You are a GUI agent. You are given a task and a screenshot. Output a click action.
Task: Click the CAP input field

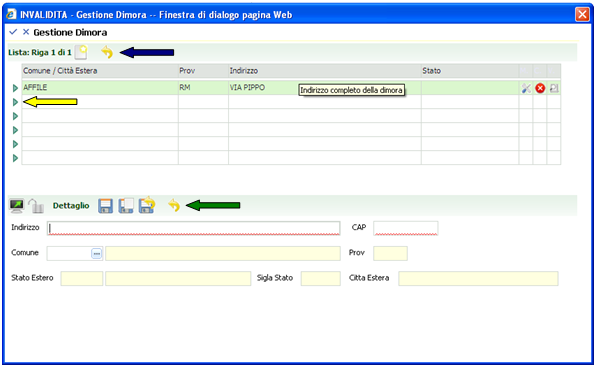(406, 228)
